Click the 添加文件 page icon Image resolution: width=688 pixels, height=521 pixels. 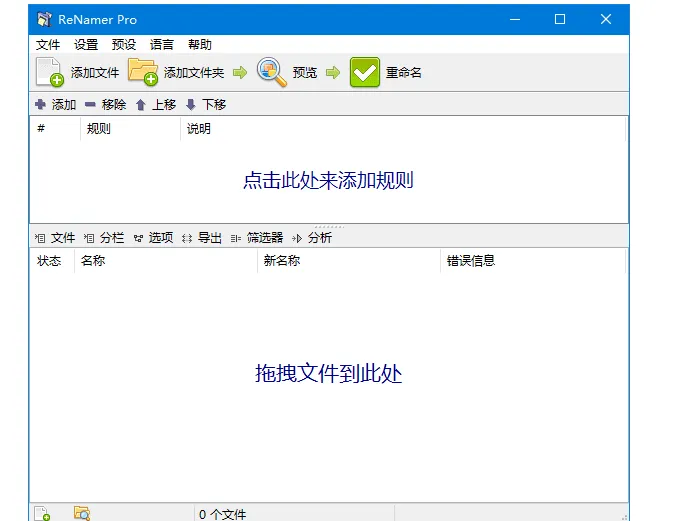[x=49, y=72]
